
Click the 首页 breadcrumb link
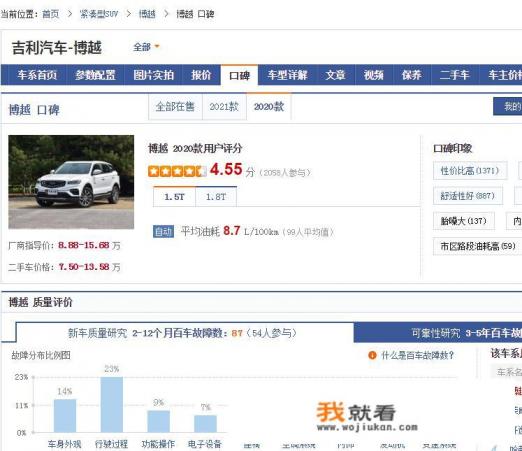pyautogui.click(x=51, y=14)
